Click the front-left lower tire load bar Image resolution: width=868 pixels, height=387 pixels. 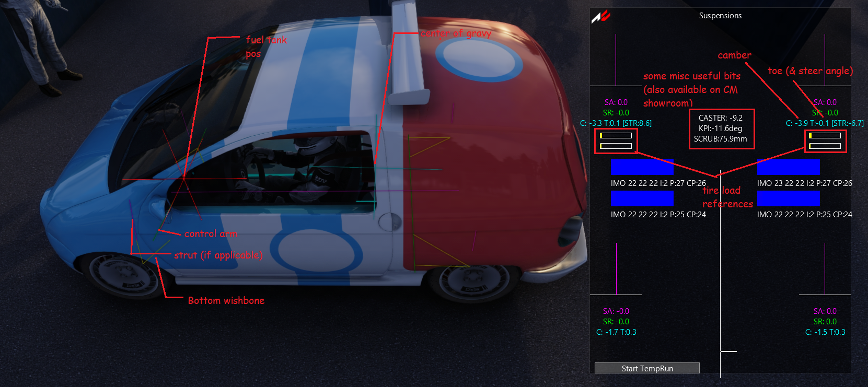click(616, 146)
